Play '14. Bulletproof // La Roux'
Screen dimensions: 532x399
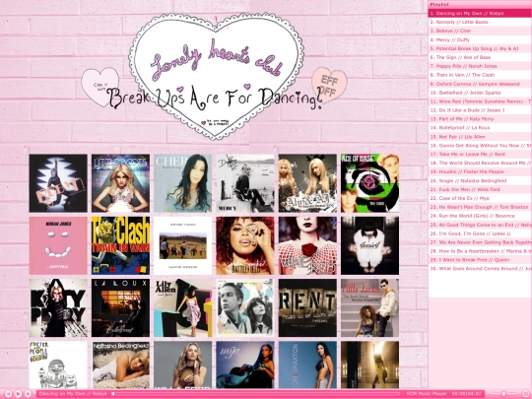click(480, 128)
